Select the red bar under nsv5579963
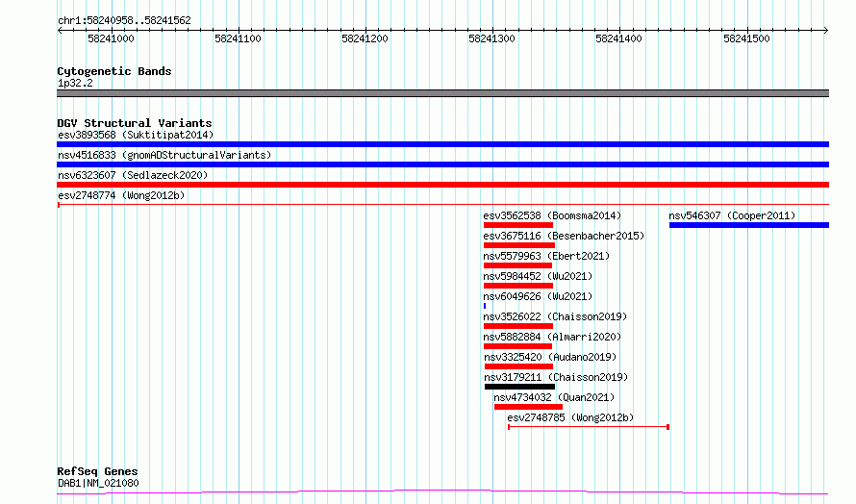Image resolution: width=856 pixels, height=504 pixels. [517, 265]
